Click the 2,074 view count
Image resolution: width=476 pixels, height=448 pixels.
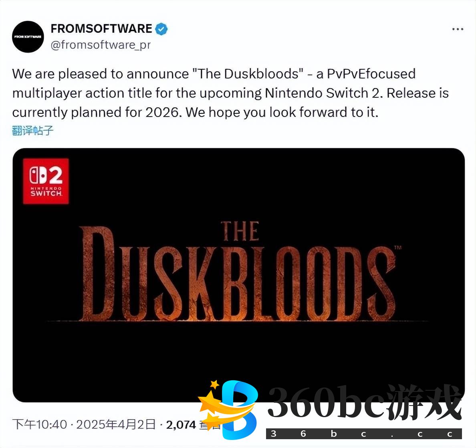click(181, 425)
